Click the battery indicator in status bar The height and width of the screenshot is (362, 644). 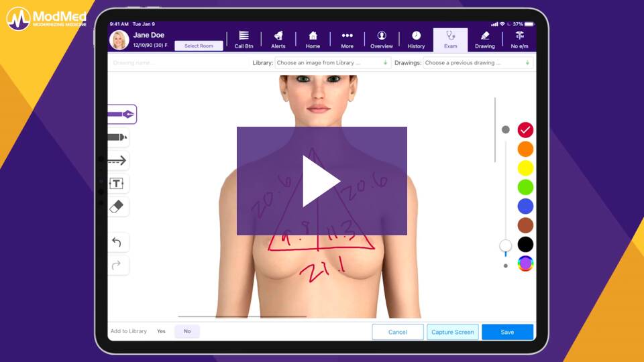coord(529,24)
